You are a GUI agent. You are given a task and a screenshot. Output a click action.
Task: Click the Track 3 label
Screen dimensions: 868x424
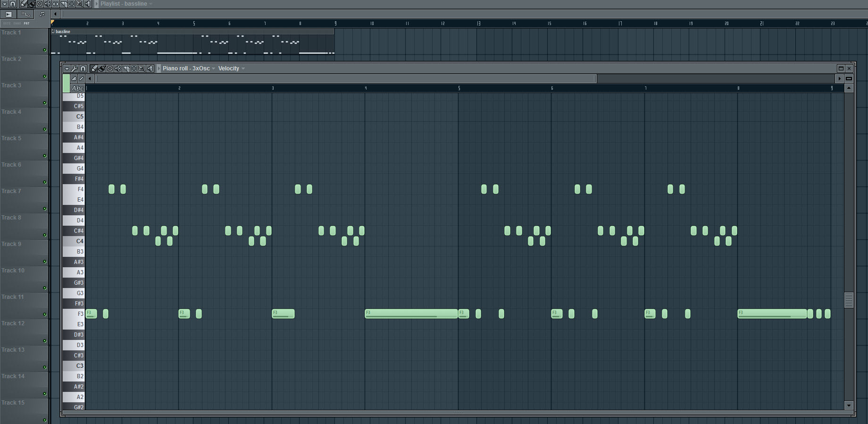[11, 85]
